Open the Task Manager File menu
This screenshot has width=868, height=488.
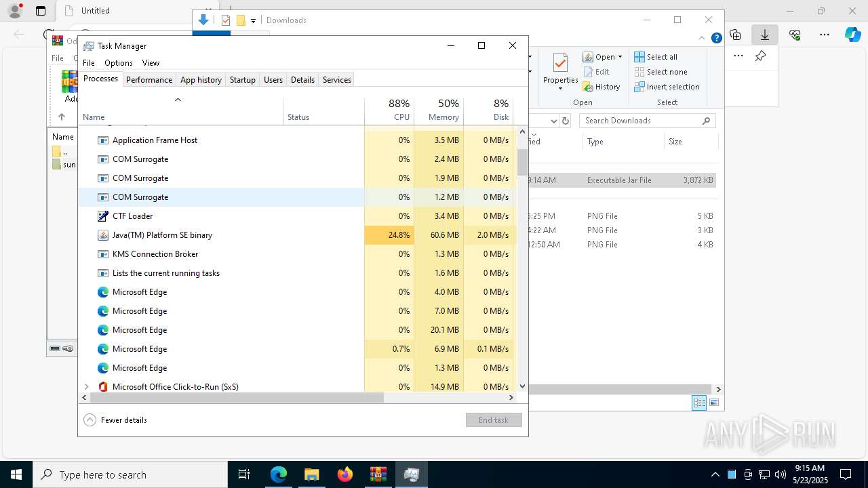click(x=89, y=63)
